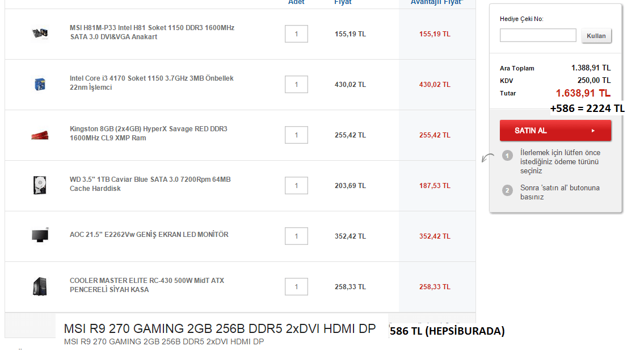Click the WD Caviar Blue harddisk image

tap(40, 185)
